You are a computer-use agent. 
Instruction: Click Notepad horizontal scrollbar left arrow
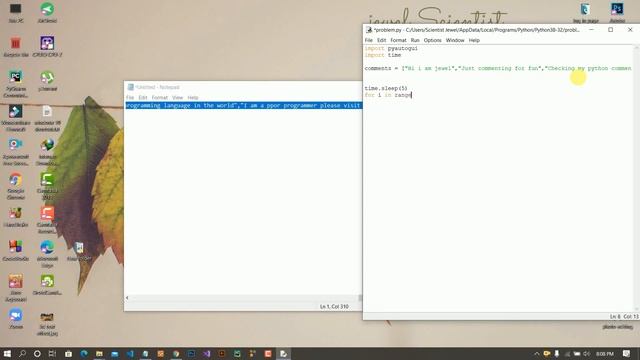click(127, 298)
